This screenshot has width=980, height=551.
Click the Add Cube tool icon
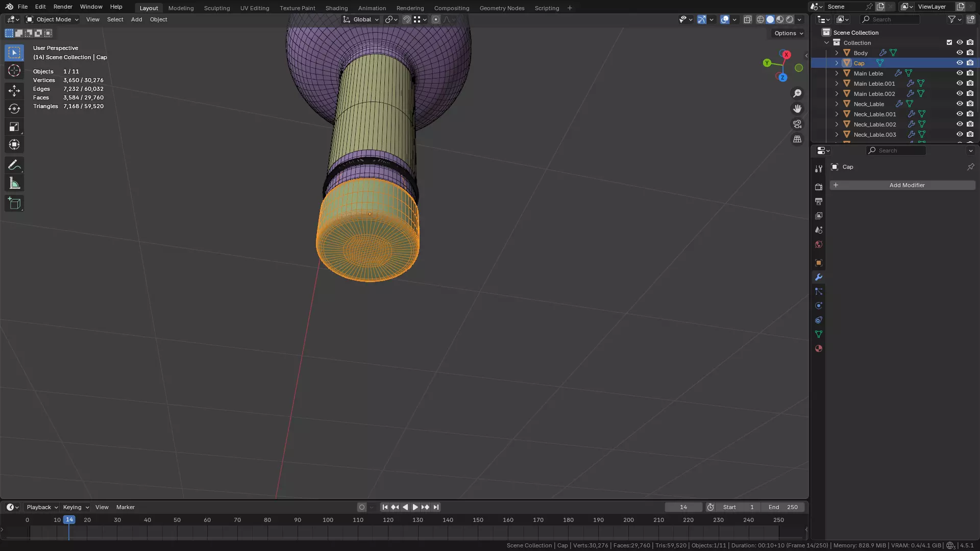(14, 204)
